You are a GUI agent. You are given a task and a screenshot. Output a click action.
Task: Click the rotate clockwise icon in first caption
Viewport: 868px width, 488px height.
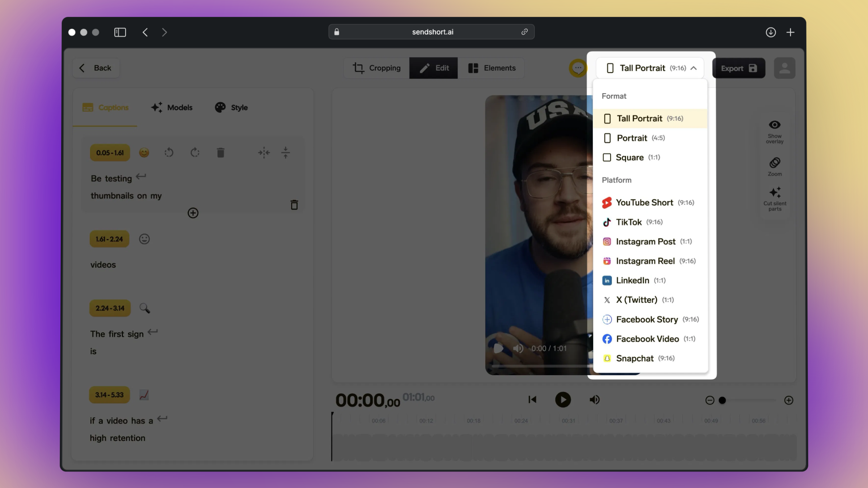(x=195, y=153)
